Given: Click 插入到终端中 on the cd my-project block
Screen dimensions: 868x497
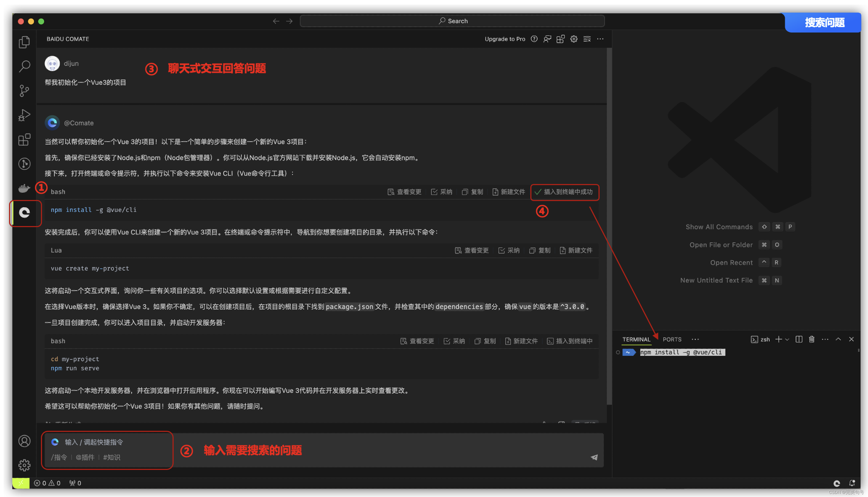Looking at the screenshot, I should point(569,341).
